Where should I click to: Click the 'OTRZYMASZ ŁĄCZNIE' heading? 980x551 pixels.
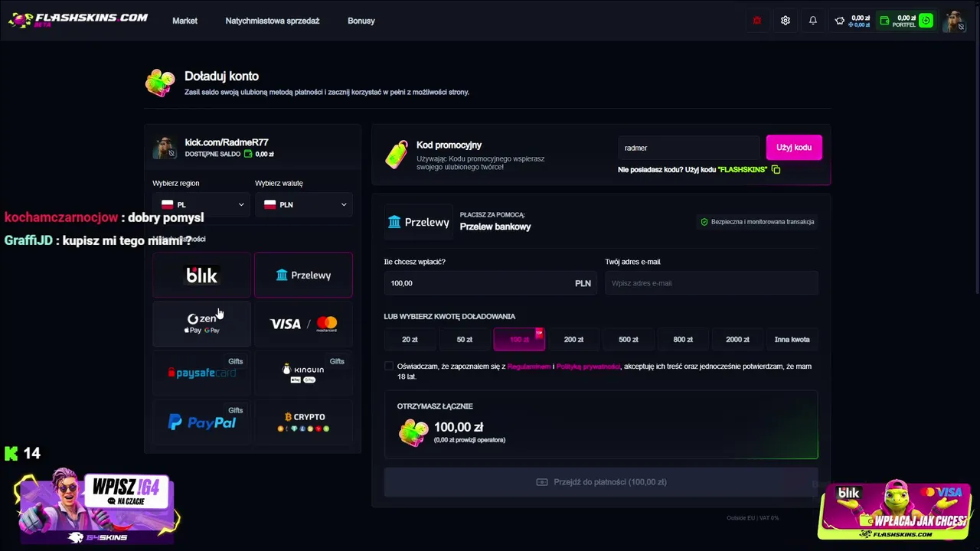pyautogui.click(x=435, y=406)
